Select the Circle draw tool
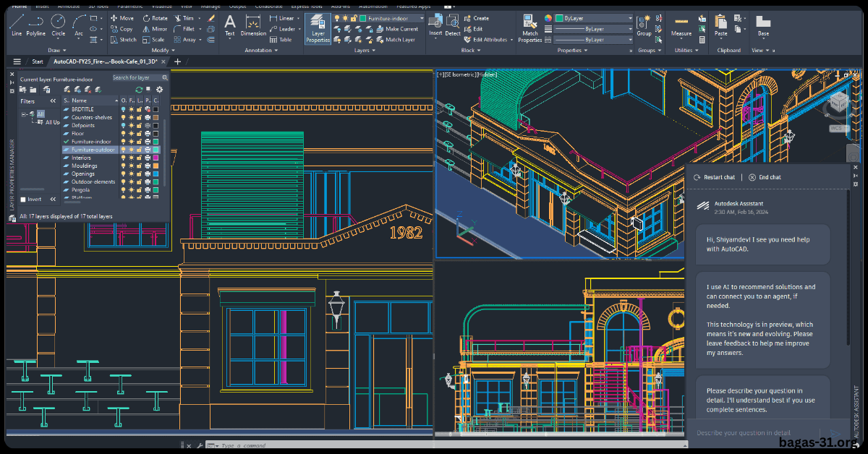868x454 pixels. tap(59, 25)
